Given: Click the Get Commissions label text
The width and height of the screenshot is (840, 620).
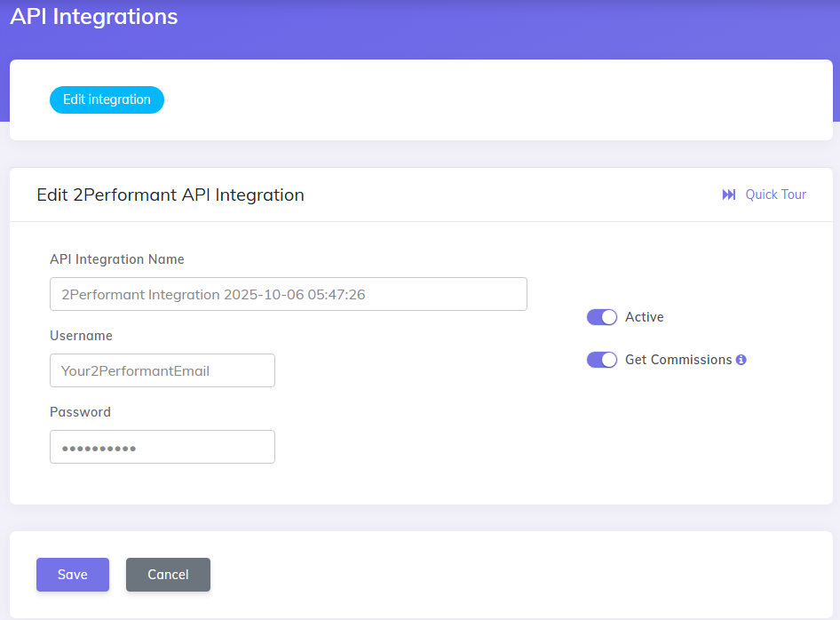Looking at the screenshot, I should pos(678,360).
